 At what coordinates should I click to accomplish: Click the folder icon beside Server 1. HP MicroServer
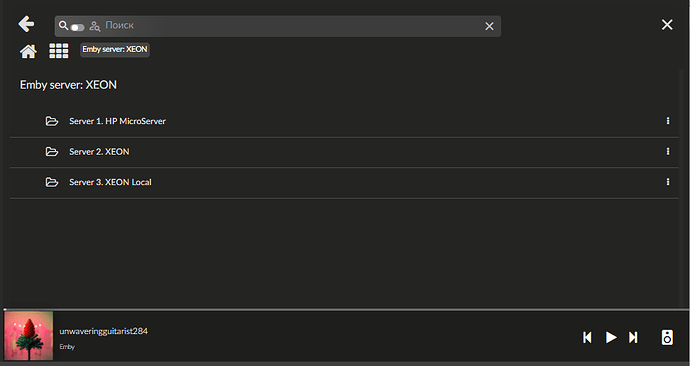pos(52,121)
